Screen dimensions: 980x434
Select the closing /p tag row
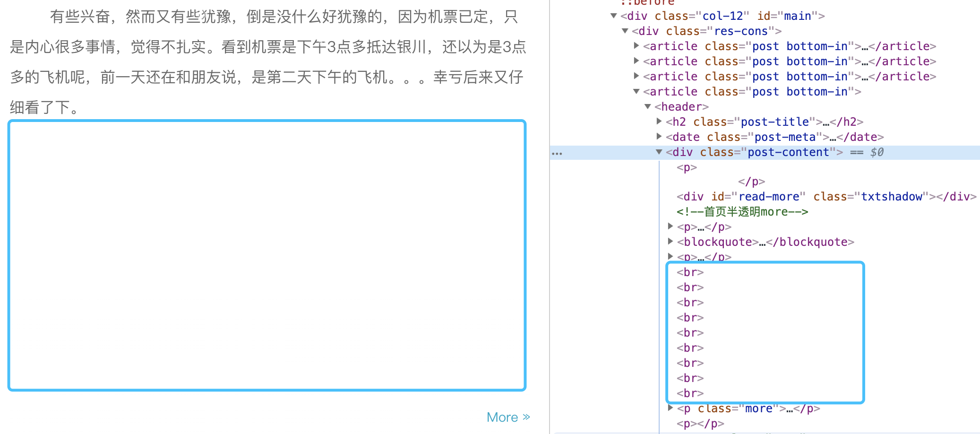click(752, 182)
